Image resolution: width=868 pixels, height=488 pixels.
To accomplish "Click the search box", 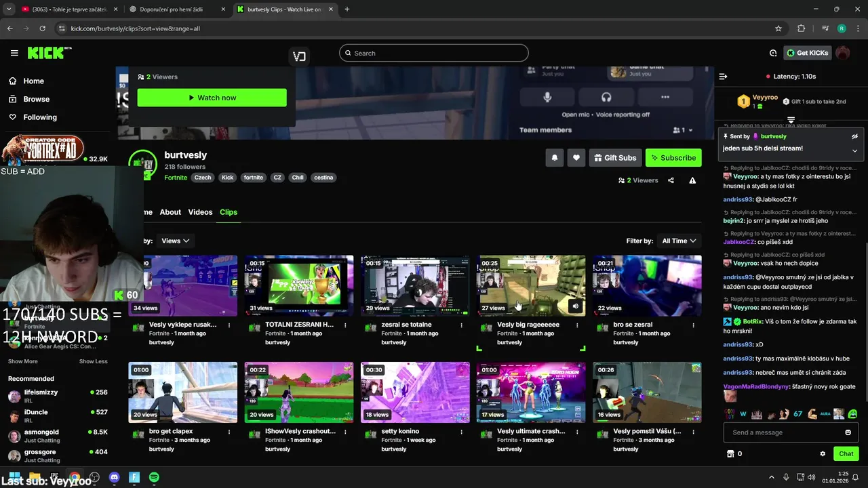I will (433, 53).
